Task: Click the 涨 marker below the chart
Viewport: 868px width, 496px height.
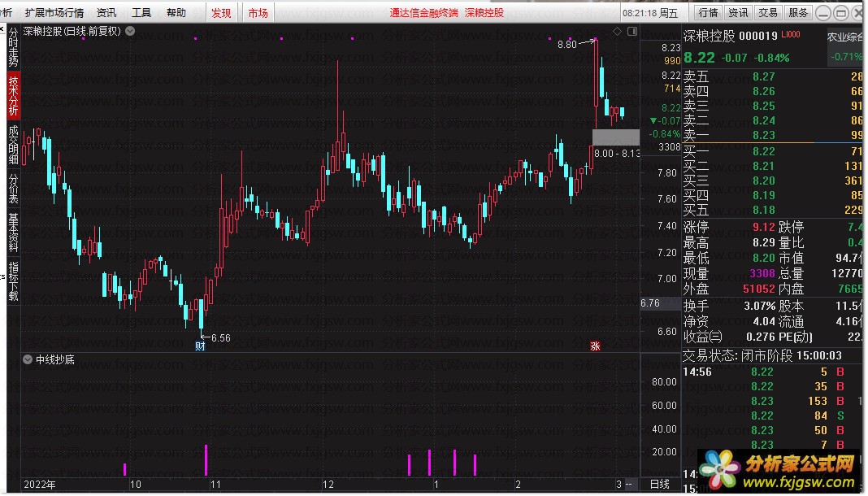Action: click(595, 346)
